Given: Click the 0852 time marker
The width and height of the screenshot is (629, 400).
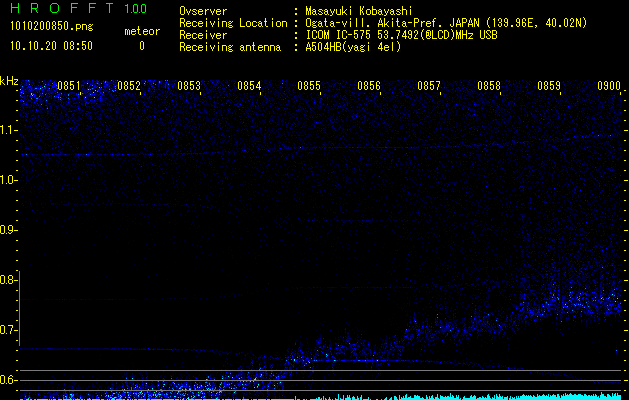Looking at the screenshot, I should pos(129,86).
